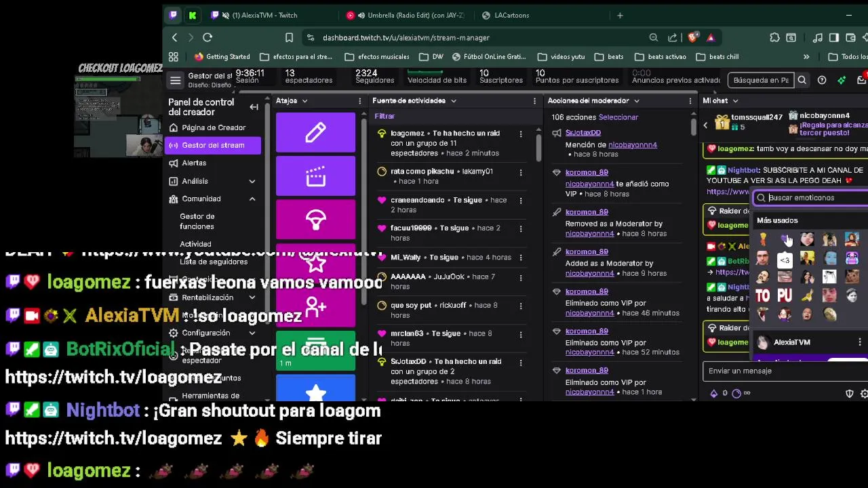Image resolution: width=868 pixels, height=488 pixels.
Task: Click the pencil edit stream info shortcut tile
Action: [x=315, y=132]
